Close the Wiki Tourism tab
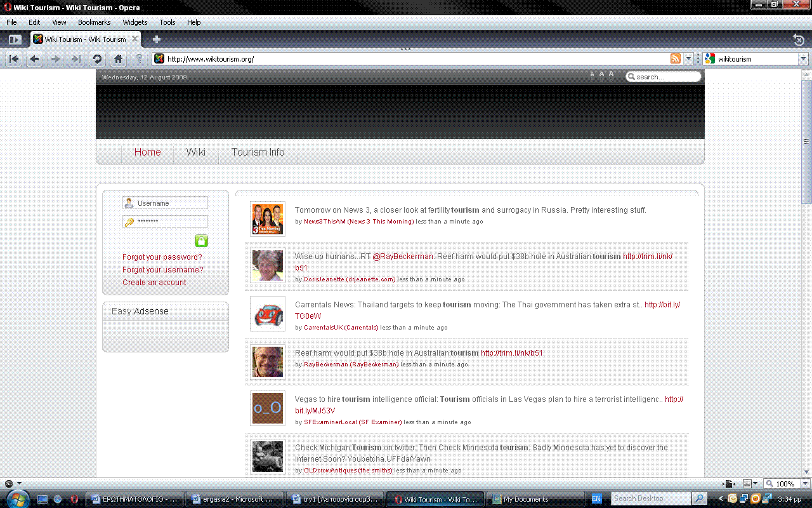Screen dimensions: 812x508 [135, 39]
